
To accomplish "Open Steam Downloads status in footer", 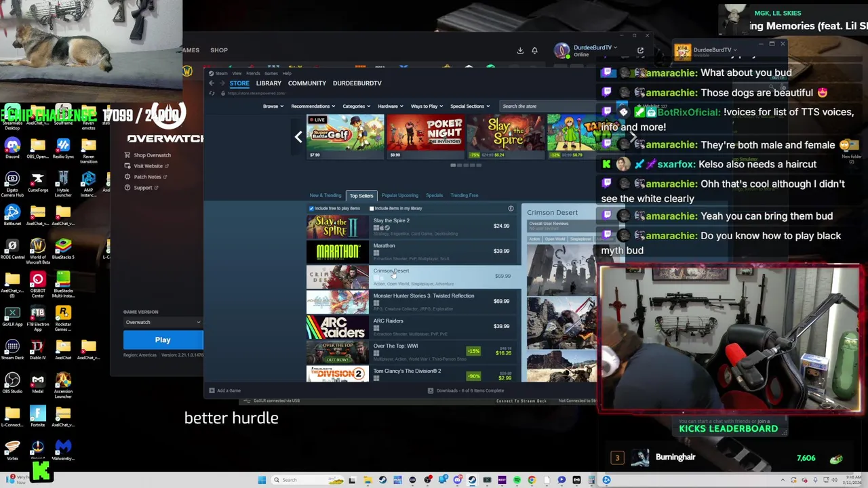I will 466,390.
